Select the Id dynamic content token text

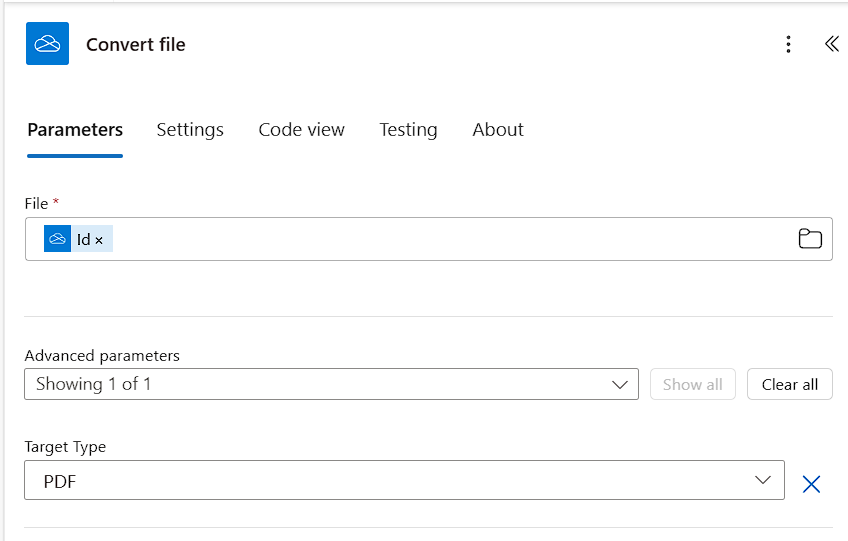(x=83, y=240)
